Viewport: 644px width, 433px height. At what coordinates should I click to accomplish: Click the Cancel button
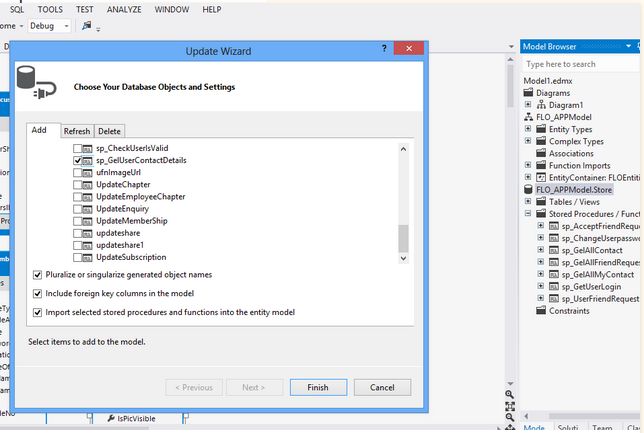pos(382,387)
